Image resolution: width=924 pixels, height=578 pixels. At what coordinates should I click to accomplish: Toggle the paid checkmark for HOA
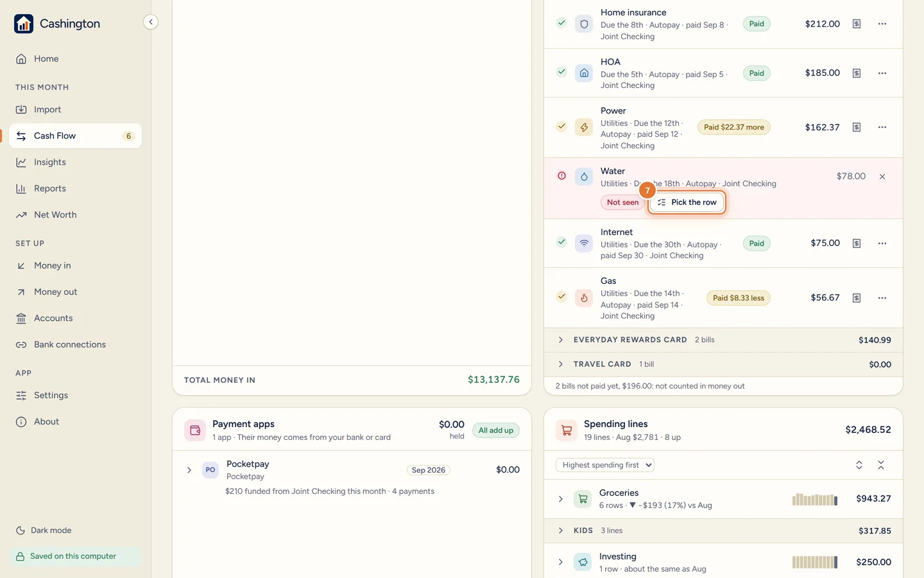561,72
